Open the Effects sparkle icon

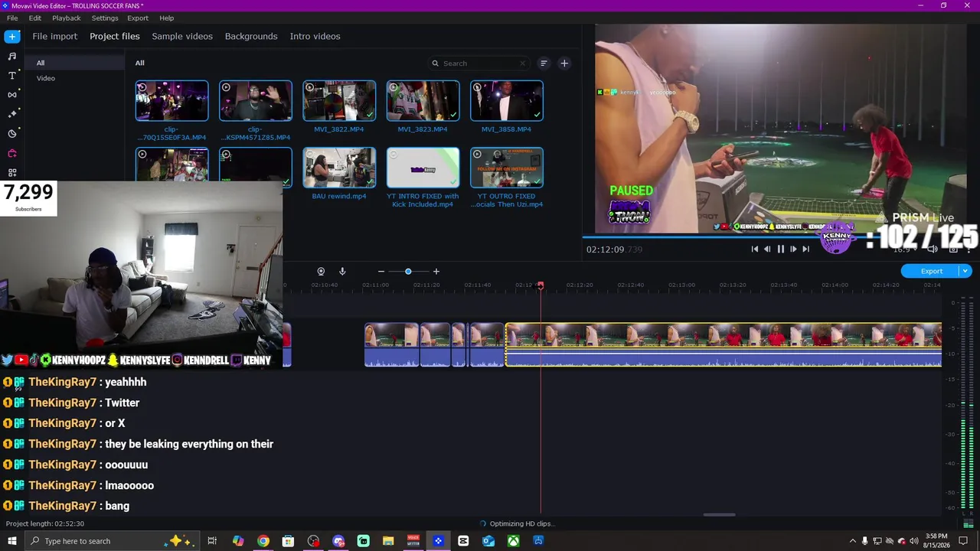(11, 114)
